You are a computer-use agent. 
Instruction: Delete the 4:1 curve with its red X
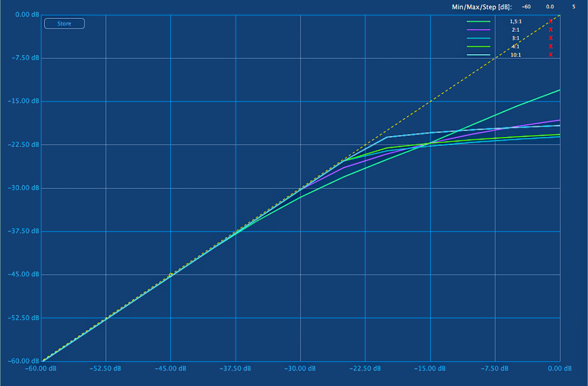click(x=550, y=46)
